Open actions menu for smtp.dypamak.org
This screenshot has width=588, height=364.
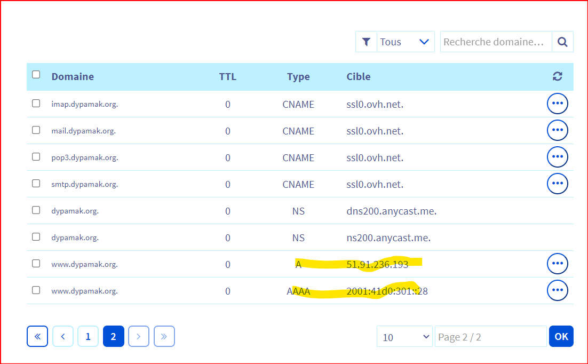(558, 184)
